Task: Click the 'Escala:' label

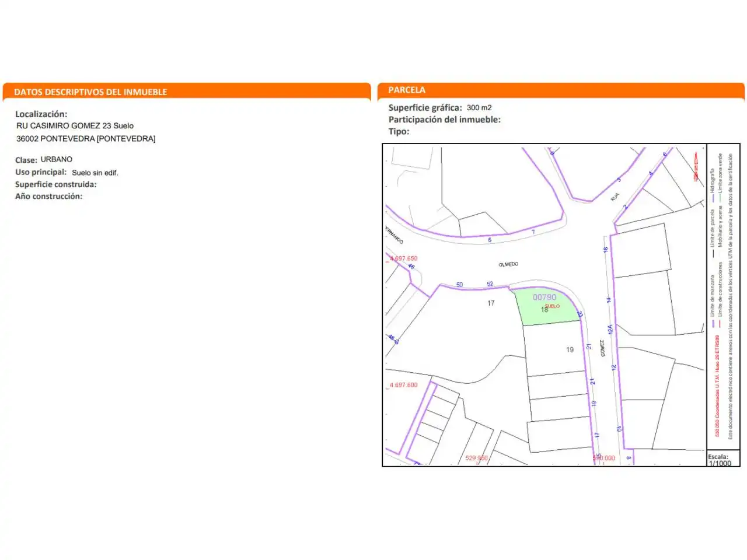Action: 718,457
